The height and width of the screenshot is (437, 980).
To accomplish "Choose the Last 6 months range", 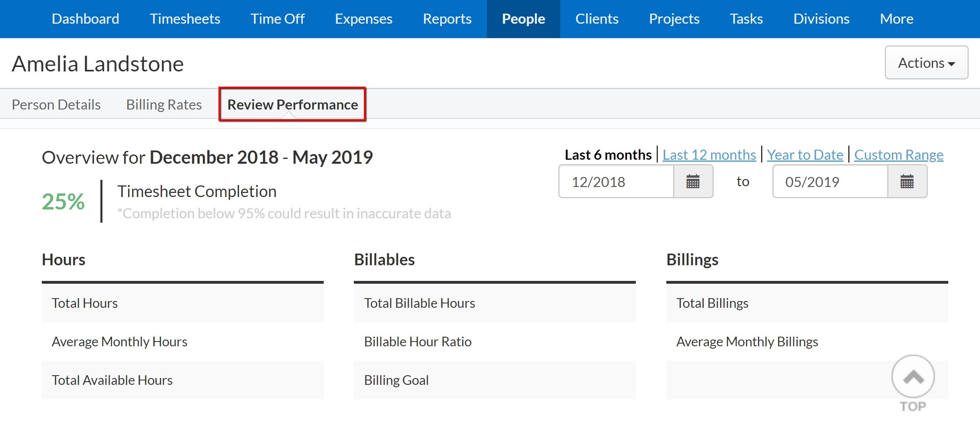I will coord(608,154).
